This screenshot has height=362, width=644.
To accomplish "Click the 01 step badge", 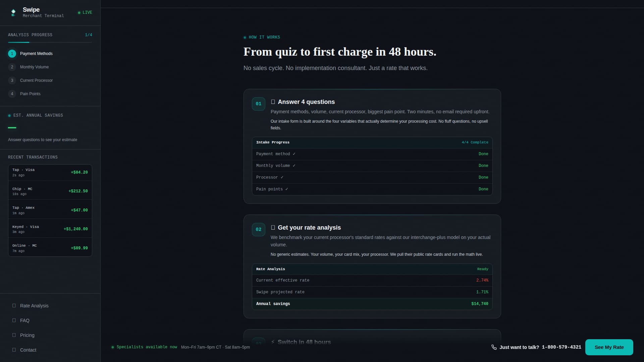I will pyautogui.click(x=259, y=104).
